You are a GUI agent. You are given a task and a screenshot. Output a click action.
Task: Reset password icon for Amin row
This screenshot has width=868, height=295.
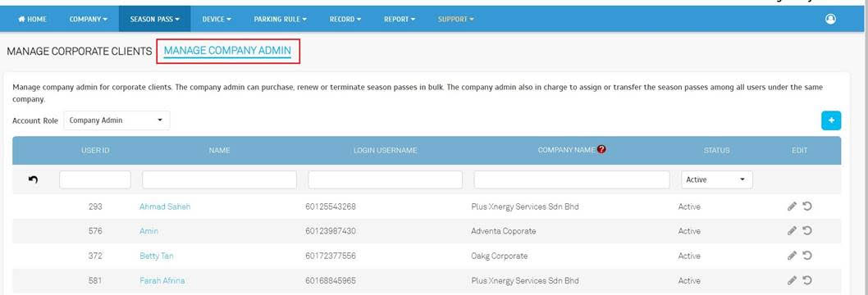point(807,231)
